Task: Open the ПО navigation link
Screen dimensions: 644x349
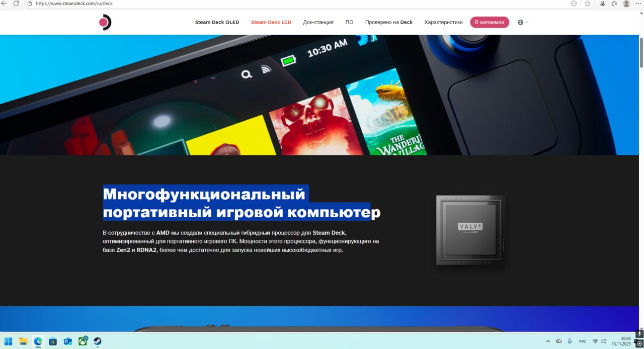Action: click(x=349, y=22)
